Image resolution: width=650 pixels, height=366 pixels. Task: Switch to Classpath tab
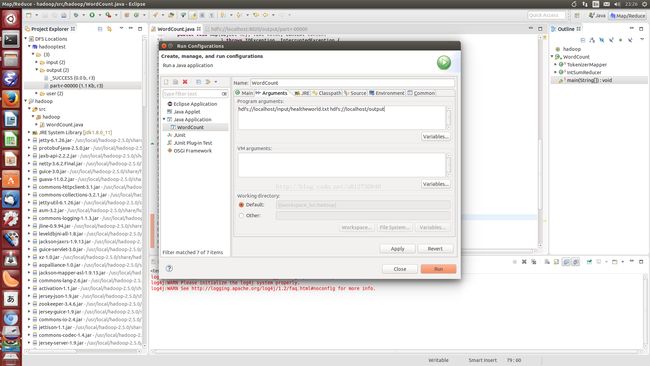point(327,93)
